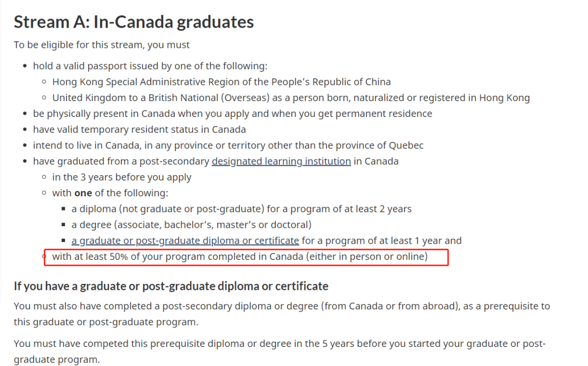Select the 'hold a valid passport' bullet text
Screen dimensions: 588x366
150,66
